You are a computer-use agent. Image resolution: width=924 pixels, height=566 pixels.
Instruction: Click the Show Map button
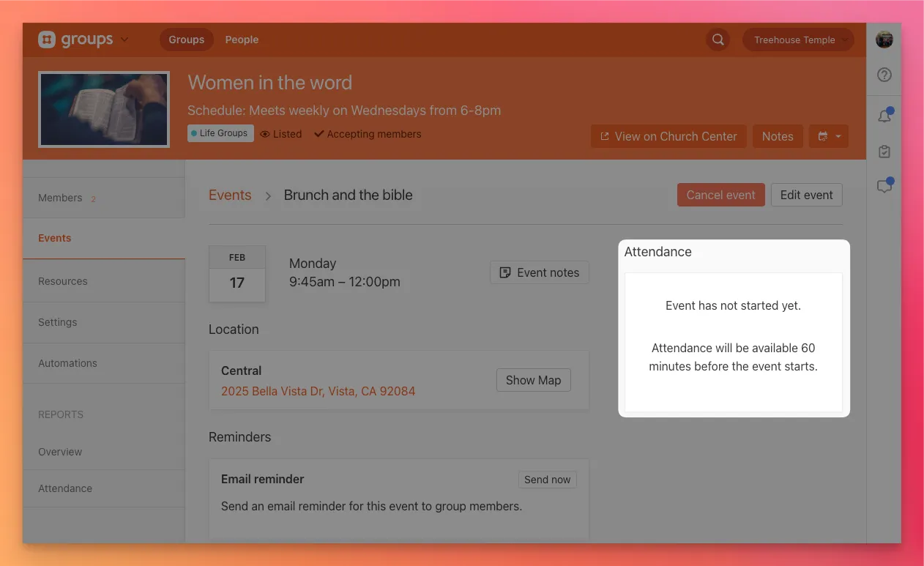coord(533,380)
